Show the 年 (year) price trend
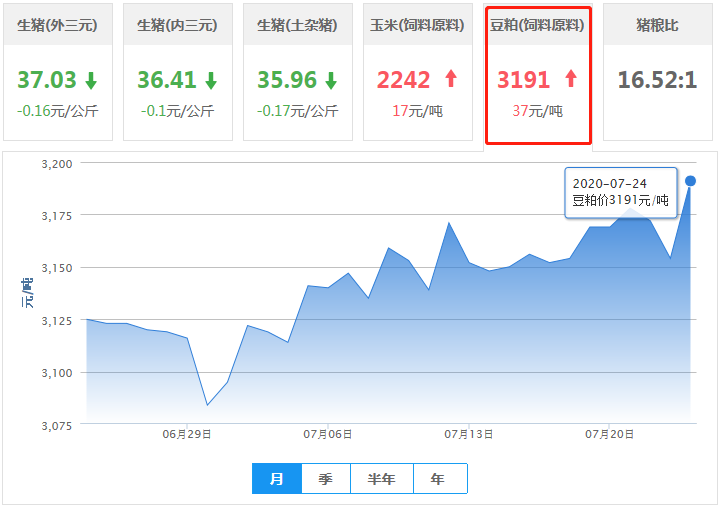Screen dimensions: 721x509 (x=438, y=479)
